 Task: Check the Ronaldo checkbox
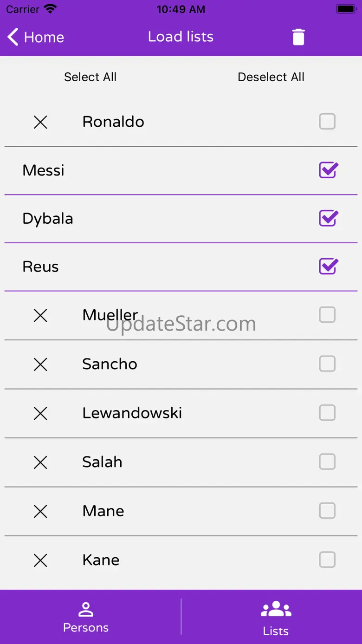[327, 122]
